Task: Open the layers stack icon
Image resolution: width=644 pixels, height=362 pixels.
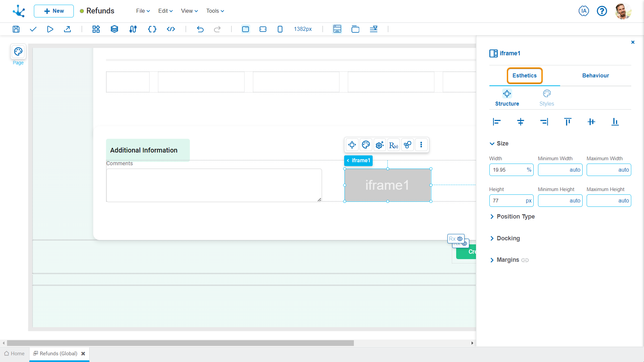Action: pos(114,29)
